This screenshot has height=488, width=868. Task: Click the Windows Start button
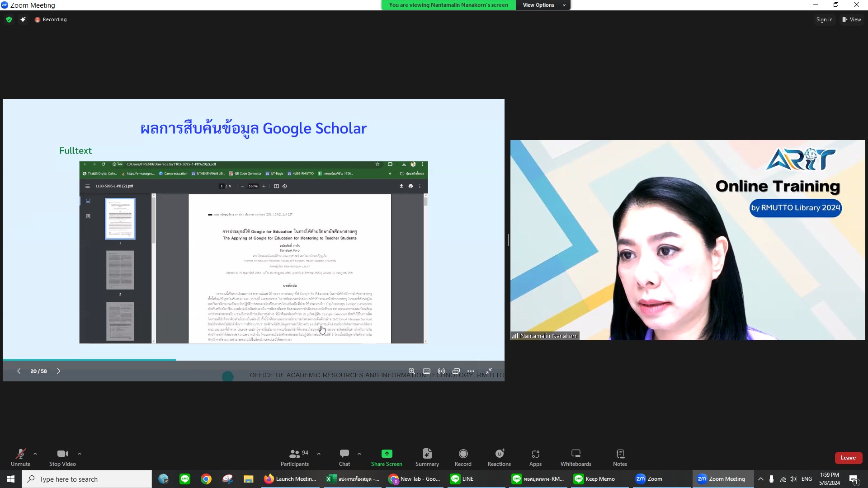coord(11,479)
